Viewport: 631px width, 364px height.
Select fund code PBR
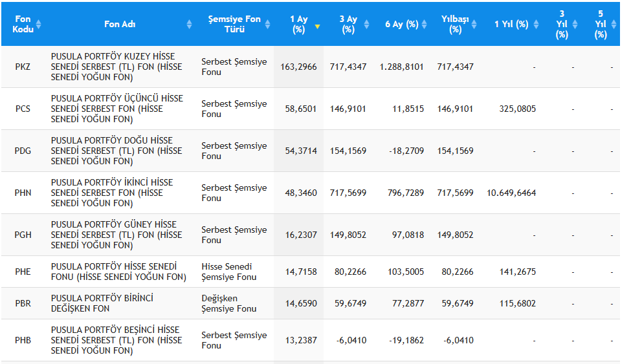tap(23, 303)
